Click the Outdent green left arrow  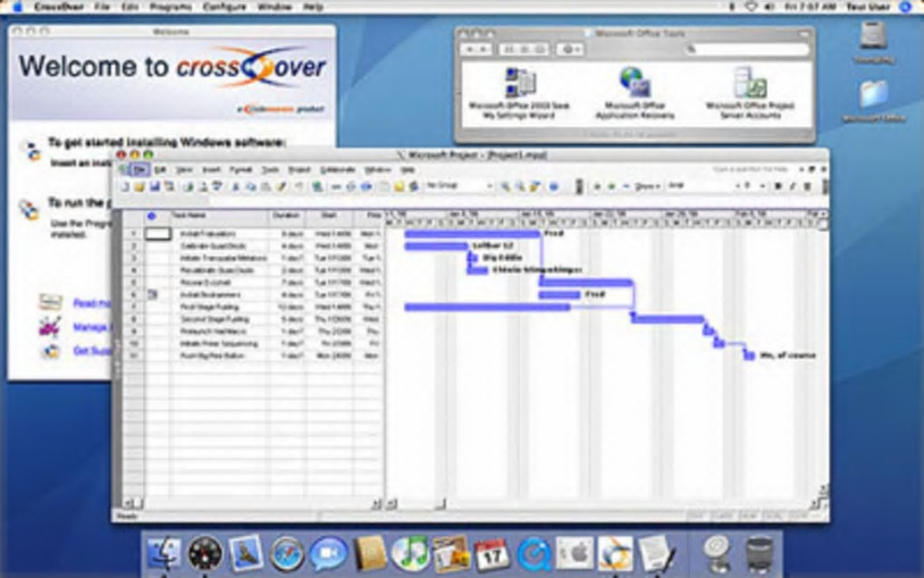(x=596, y=187)
